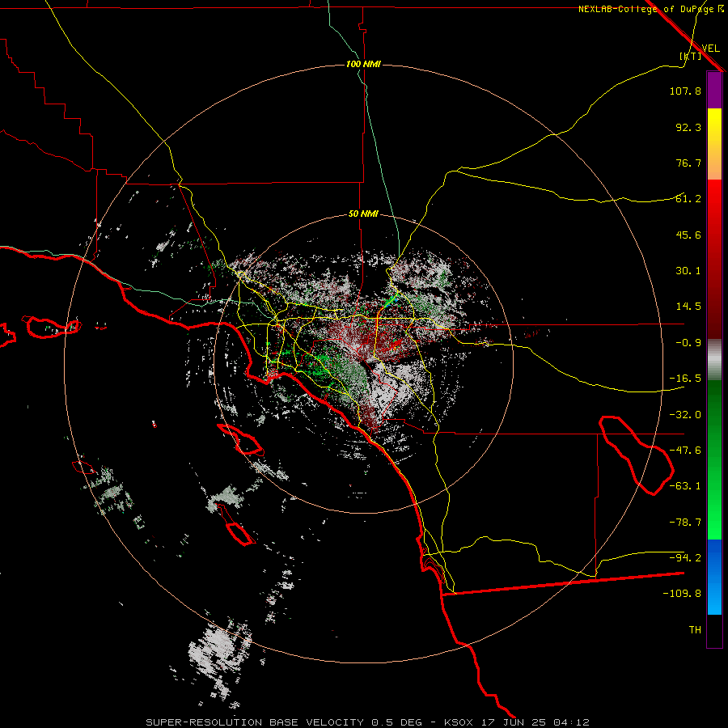The width and height of the screenshot is (728, 728).
Task: Click the VEL product label
Action: (x=710, y=49)
